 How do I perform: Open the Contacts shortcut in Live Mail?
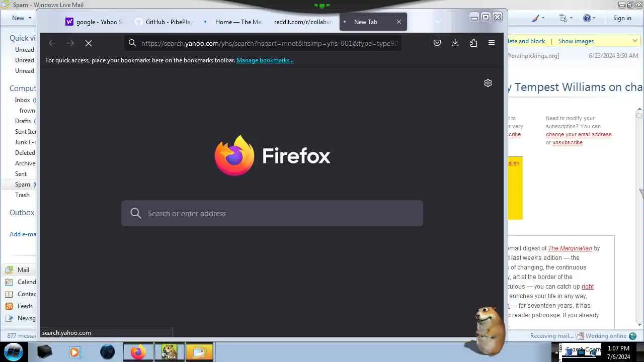20,294
